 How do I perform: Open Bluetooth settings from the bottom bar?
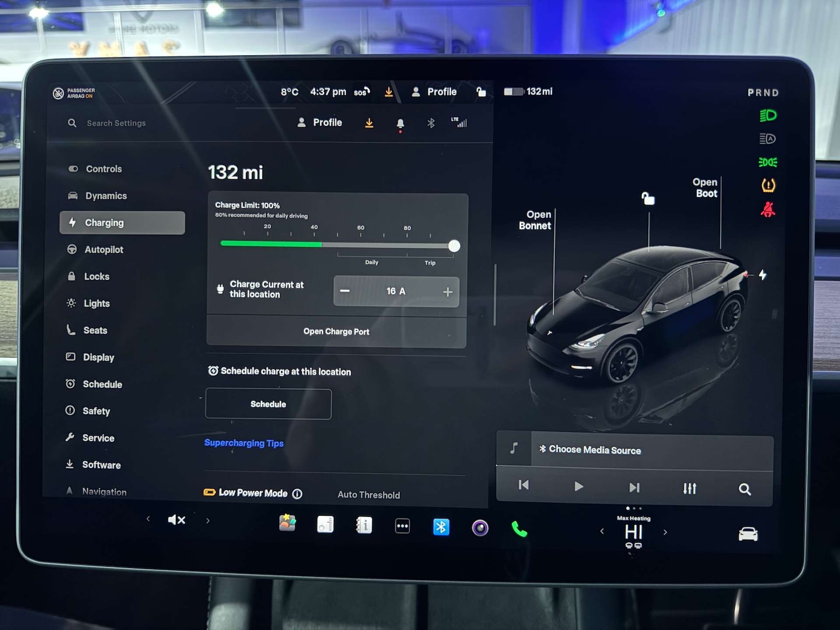[x=441, y=526]
